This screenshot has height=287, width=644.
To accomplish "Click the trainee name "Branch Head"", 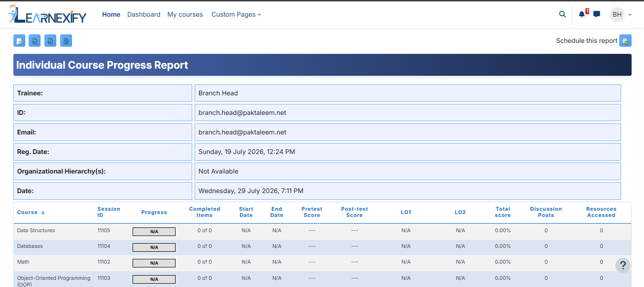I will [x=218, y=93].
